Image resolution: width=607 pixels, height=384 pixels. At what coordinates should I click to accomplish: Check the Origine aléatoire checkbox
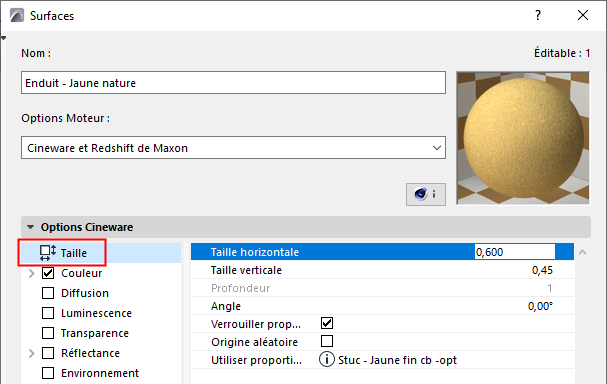tap(327, 341)
